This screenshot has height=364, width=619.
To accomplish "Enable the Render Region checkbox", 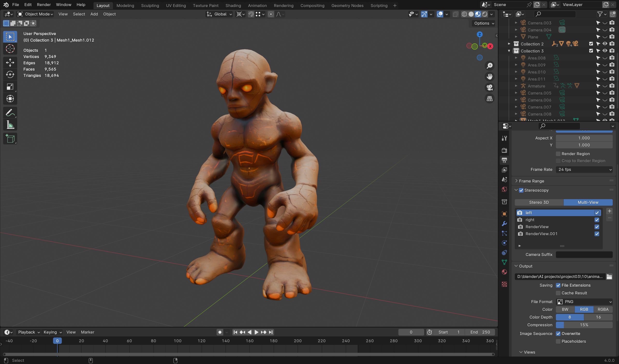I will [558, 154].
